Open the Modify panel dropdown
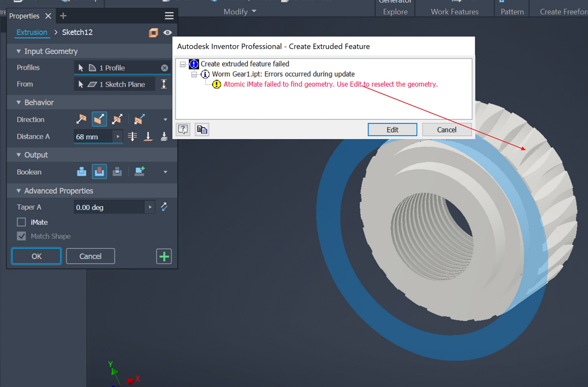This screenshot has height=387, width=588. click(240, 12)
